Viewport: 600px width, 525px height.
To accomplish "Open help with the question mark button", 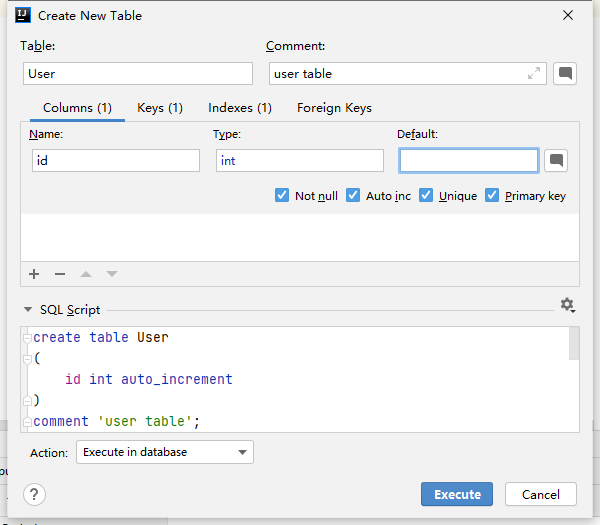I will pyautogui.click(x=34, y=494).
